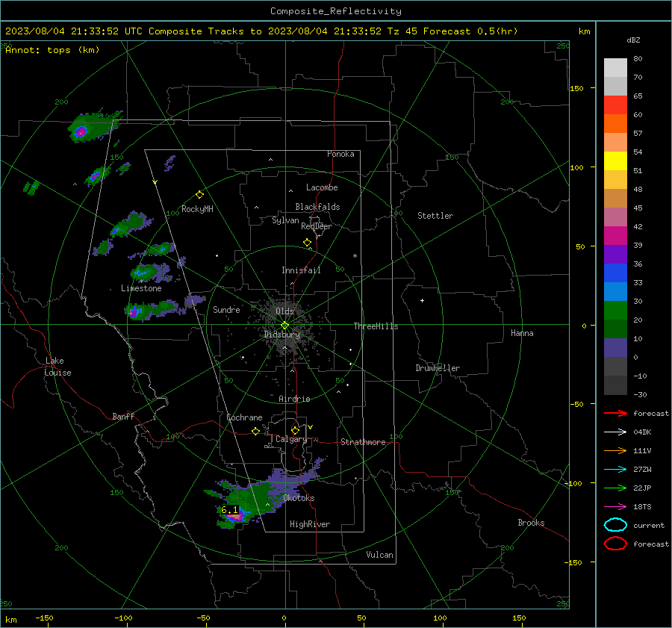Click the yellow diamond marker near RedDeer
Screen dimensions: 672x628
point(307,243)
